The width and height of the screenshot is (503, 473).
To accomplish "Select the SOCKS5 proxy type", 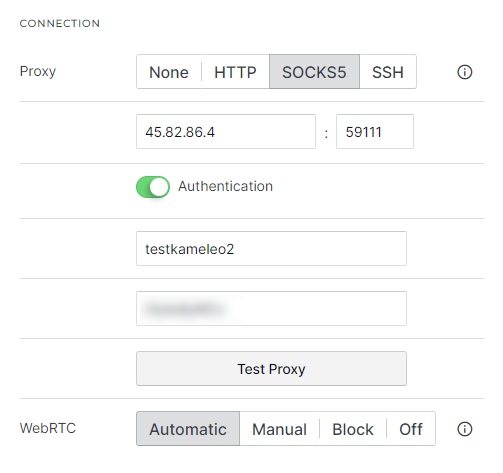I will coord(314,72).
